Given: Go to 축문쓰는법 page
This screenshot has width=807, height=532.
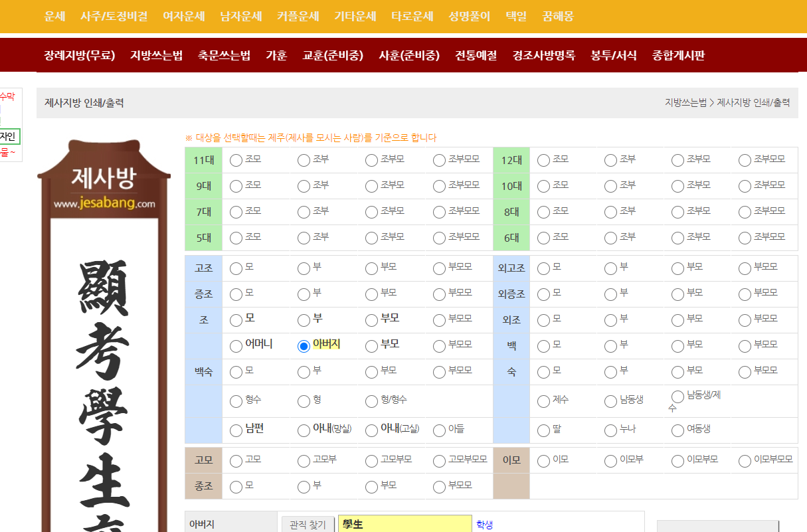Looking at the screenshot, I should pyautogui.click(x=224, y=55).
